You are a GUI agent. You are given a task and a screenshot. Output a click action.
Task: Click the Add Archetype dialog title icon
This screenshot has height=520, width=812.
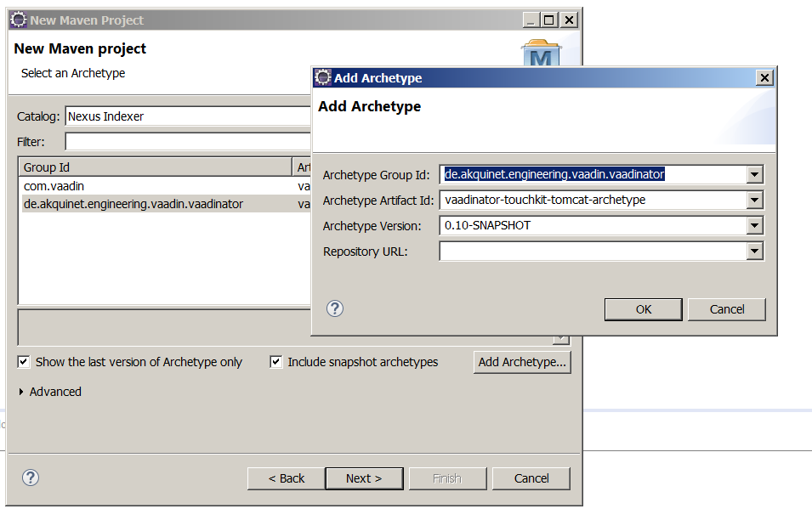coord(322,77)
